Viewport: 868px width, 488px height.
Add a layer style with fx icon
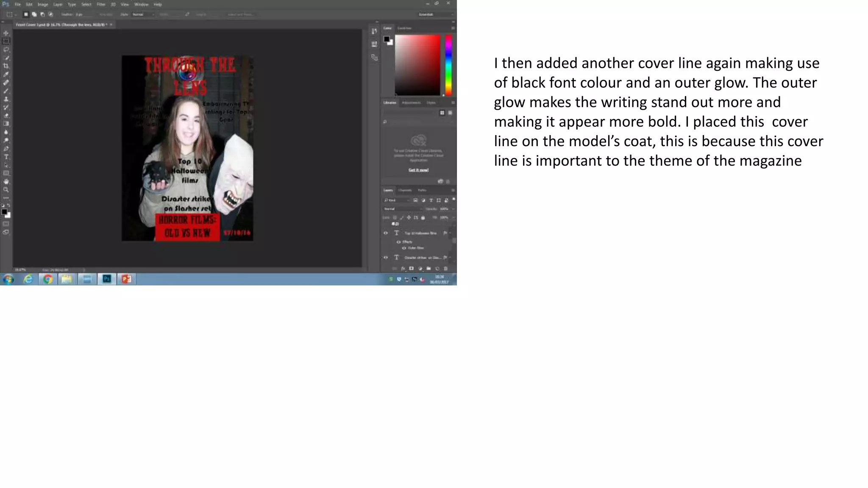point(403,269)
